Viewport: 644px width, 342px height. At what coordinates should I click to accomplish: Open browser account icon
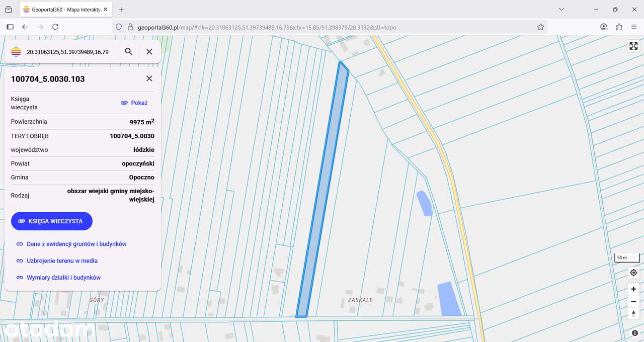click(604, 27)
